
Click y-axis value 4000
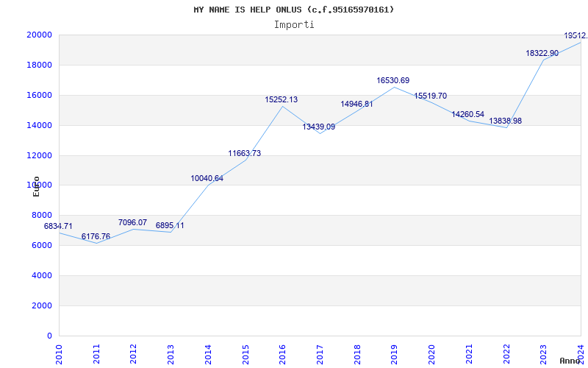(42, 275)
